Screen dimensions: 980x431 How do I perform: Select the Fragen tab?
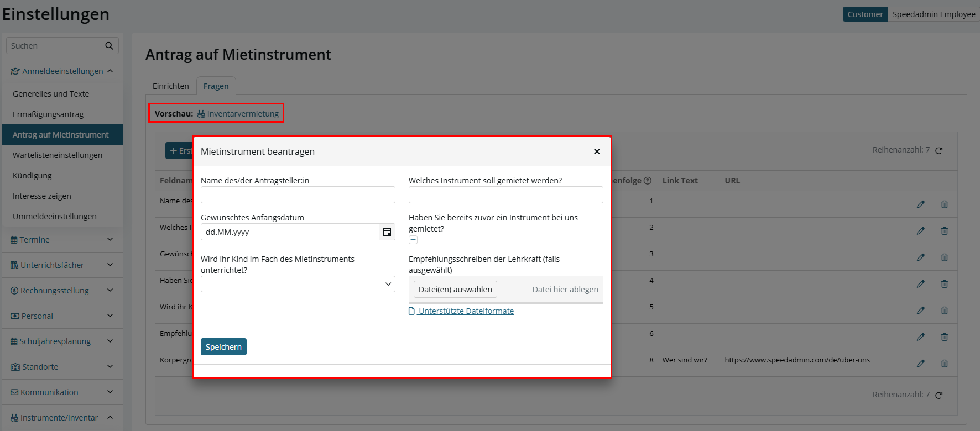point(216,86)
